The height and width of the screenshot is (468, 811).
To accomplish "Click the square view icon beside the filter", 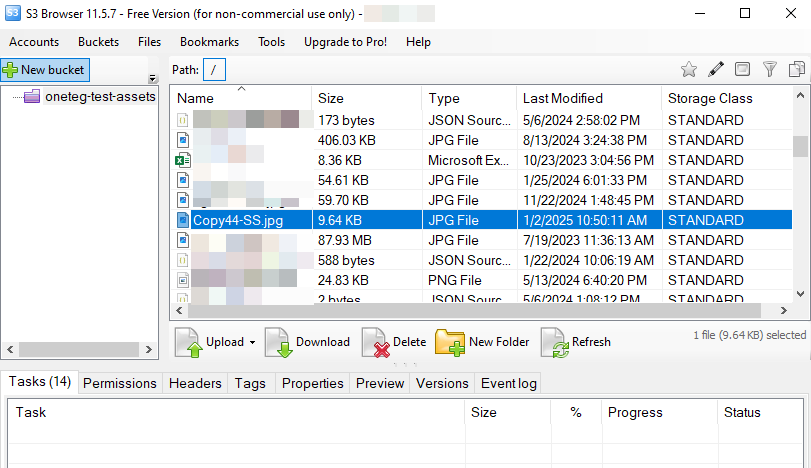I will pyautogui.click(x=742, y=69).
